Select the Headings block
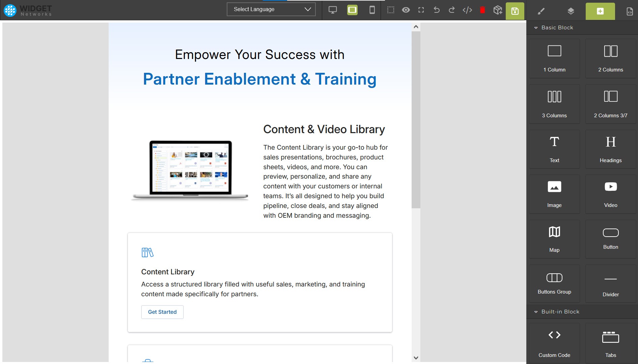The width and height of the screenshot is (638, 364). [611, 149]
